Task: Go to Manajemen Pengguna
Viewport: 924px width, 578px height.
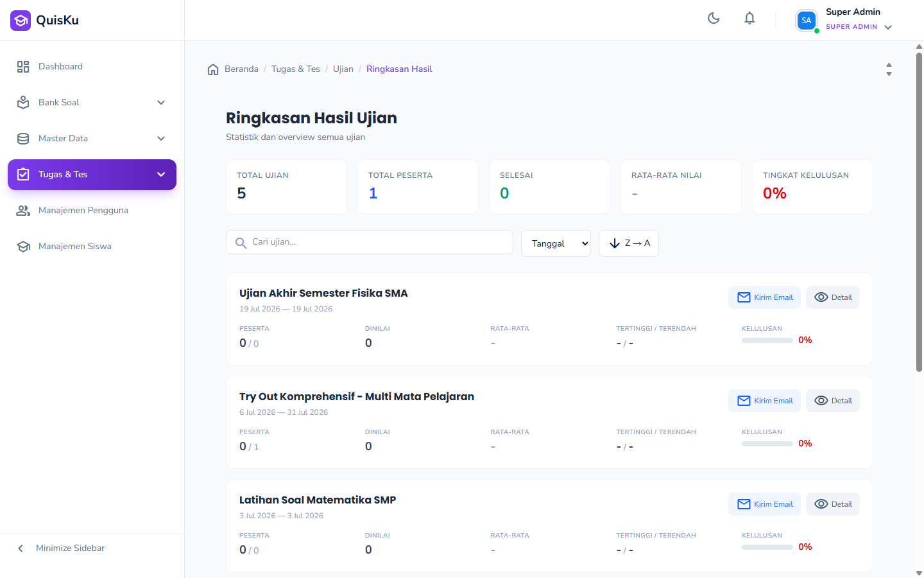Action: [92, 211]
